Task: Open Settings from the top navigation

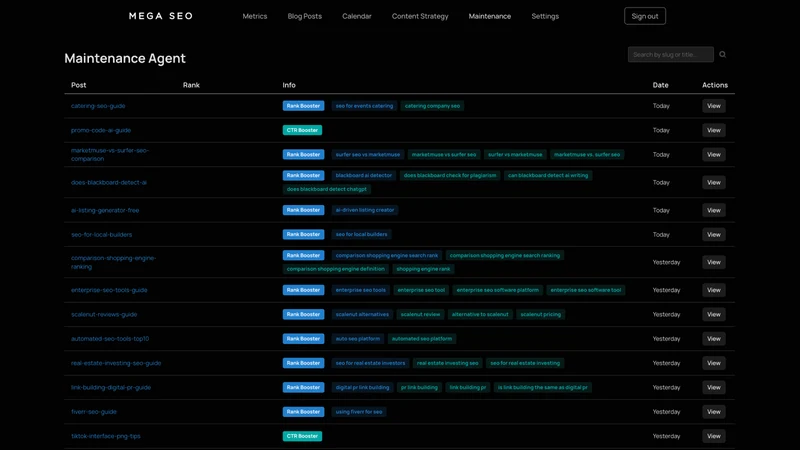Action: click(x=545, y=16)
